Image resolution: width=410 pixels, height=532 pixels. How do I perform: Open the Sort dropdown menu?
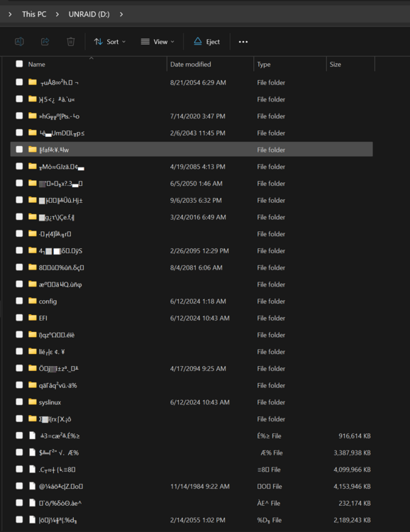pyautogui.click(x=110, y=42)
